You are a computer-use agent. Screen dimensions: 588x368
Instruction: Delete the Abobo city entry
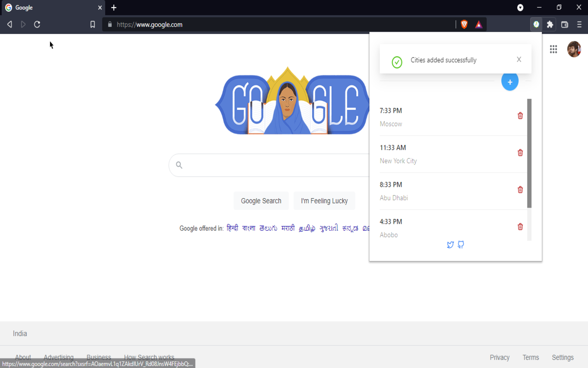pyautogui.click(x=520, y=226)
